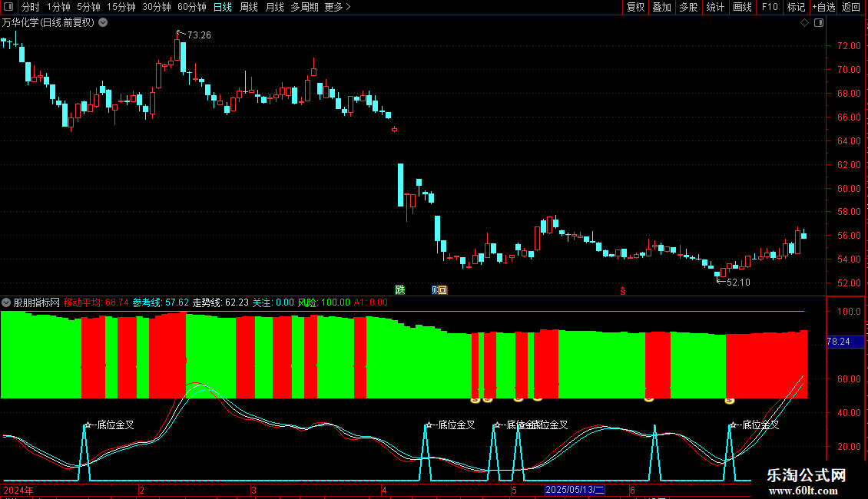Click the 统计 statistics button
Screen dimensions: 868x499
715,7
